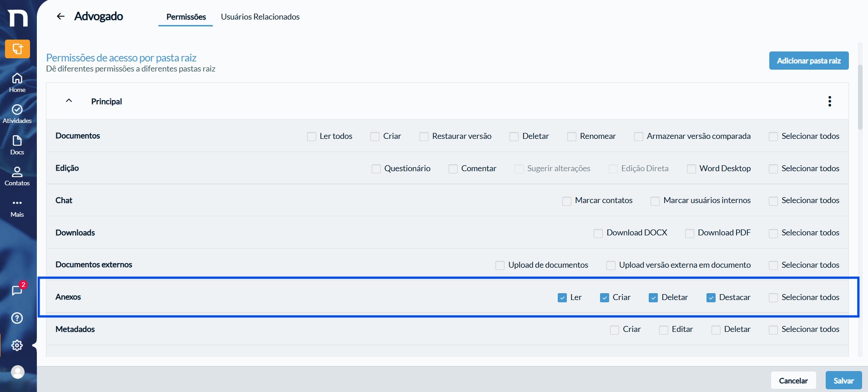Screen dimensions: 868x392
Task: Go back using the arrow beside Advogado
Action: (61, 16)
